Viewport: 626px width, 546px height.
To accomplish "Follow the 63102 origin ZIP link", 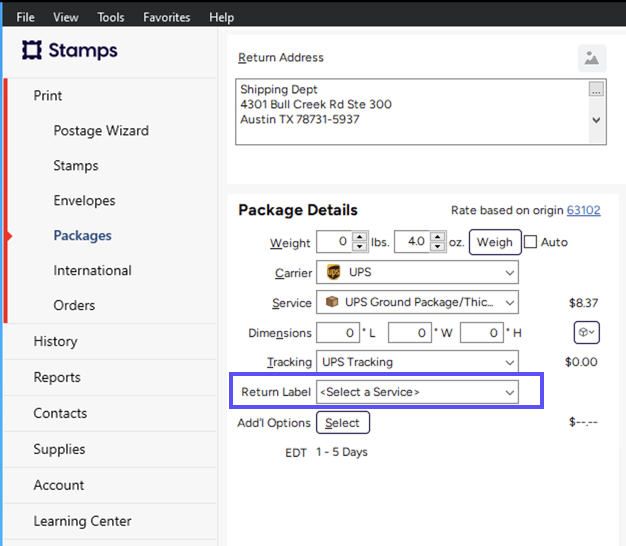I will click(583, 210).
